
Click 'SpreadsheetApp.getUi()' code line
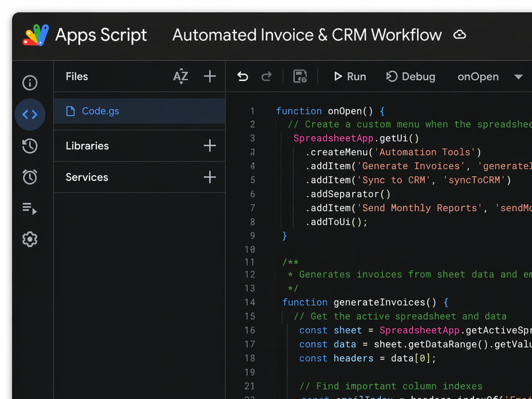click(356, 138)
